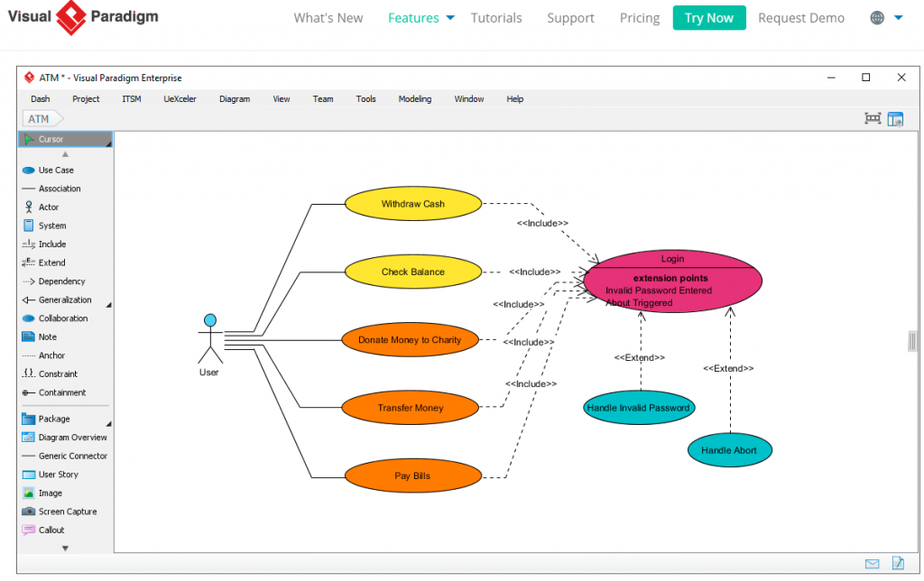The image size is (924, 581).
Task: Open the Support link
Action: click(x=570, y=18)
